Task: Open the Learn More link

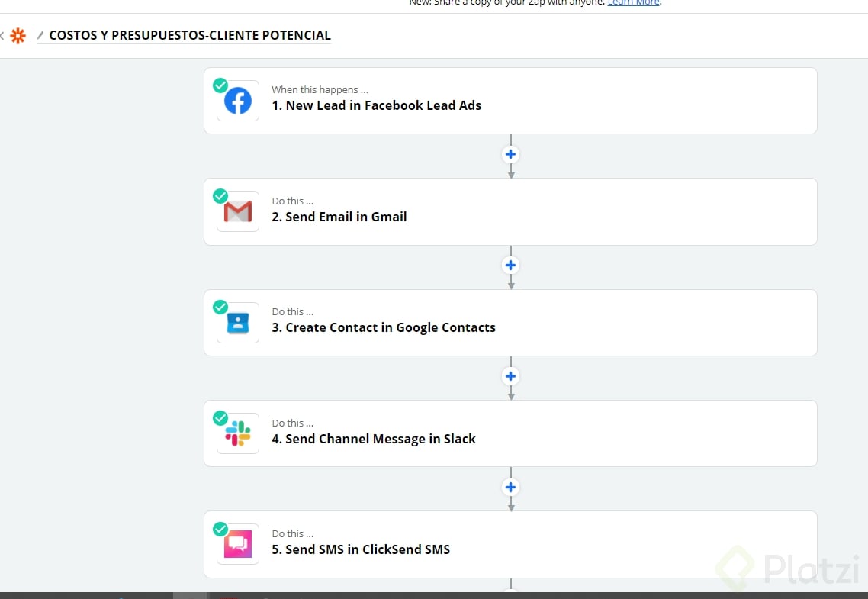Action: click(633, 3)
